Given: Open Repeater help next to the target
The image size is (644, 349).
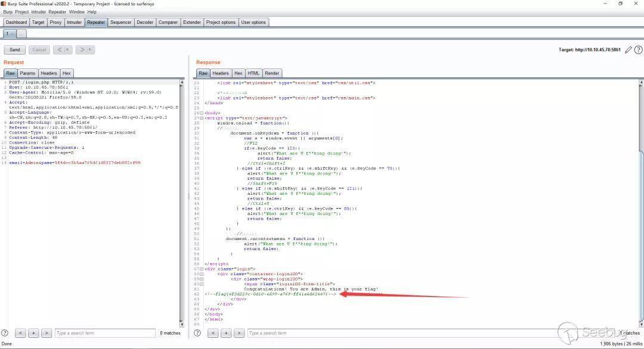Looking at the screenshot, I should 638,50.
